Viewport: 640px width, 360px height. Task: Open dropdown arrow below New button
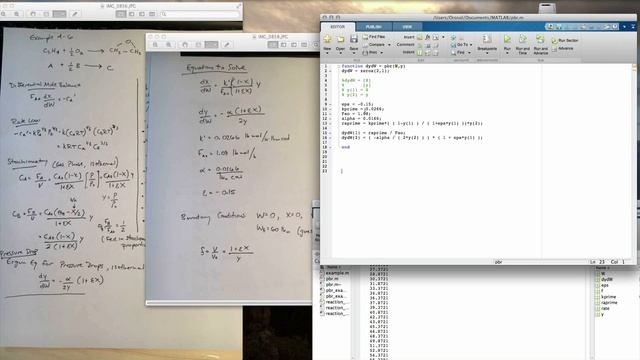pos(327,53)
